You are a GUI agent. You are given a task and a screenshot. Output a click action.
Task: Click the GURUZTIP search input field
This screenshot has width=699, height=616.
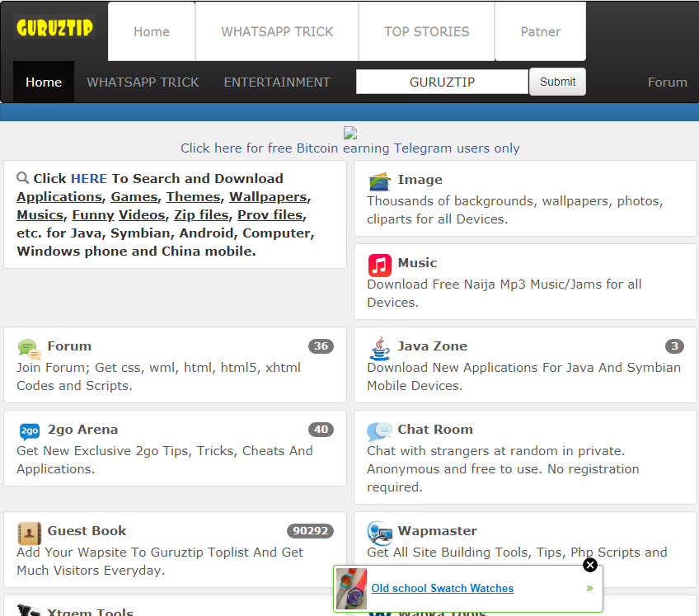tap(442, 82)
